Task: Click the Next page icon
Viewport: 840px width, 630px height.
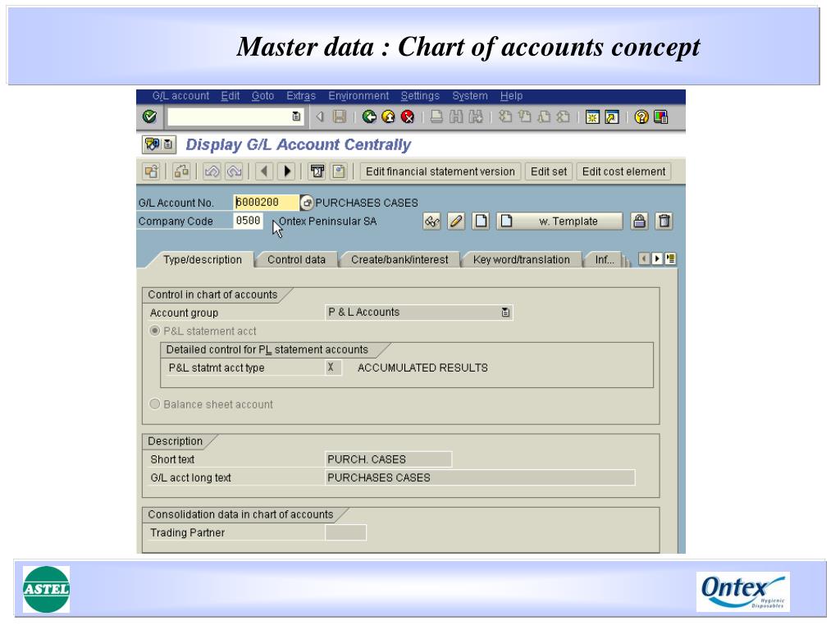Action: pyautogui.click(x=544, y=116)
